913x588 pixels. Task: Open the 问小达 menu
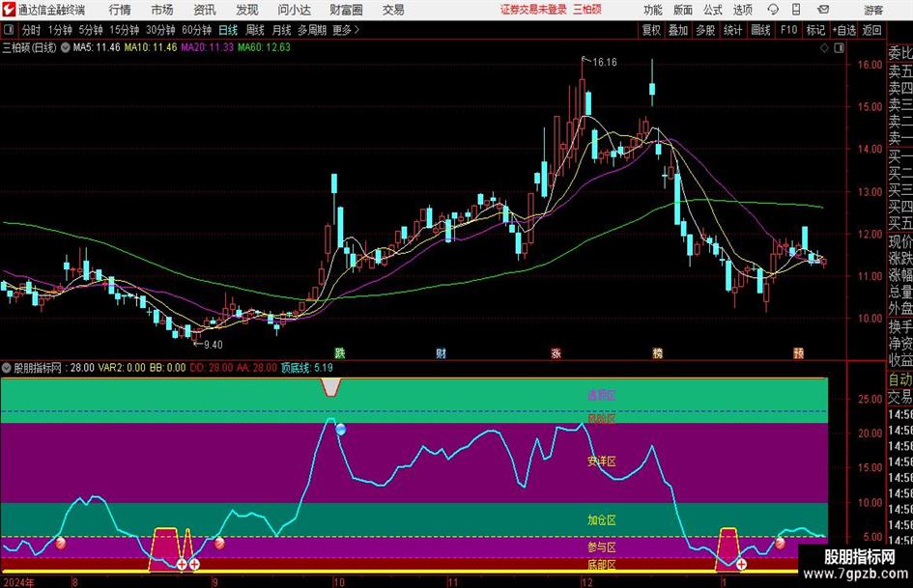pyautogui.click(x=294, y=10)
